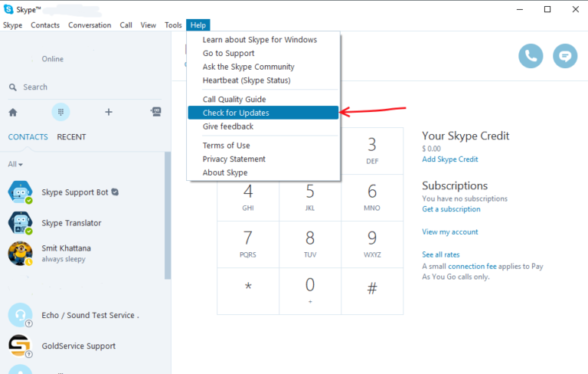Tap the asterisk key on keypad
Viewport: 588px width, 374px height.
point(248,291)
